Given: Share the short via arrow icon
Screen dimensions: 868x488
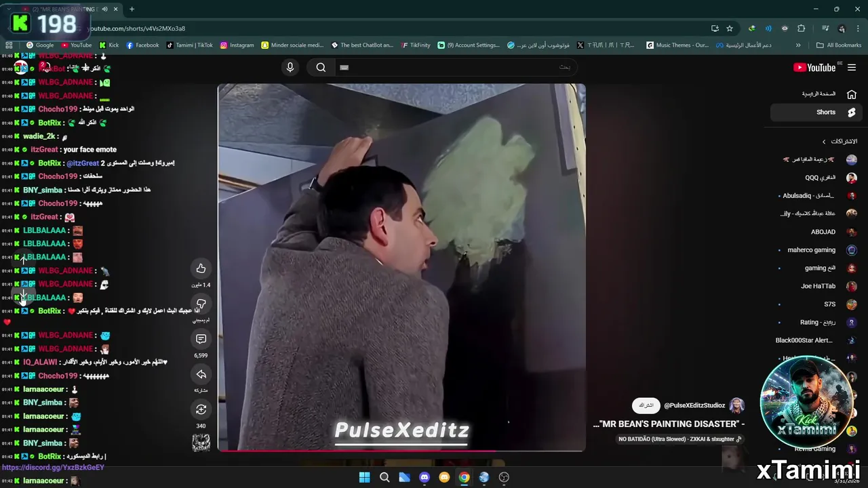Looking at the screenshot, I should point(201,374).
